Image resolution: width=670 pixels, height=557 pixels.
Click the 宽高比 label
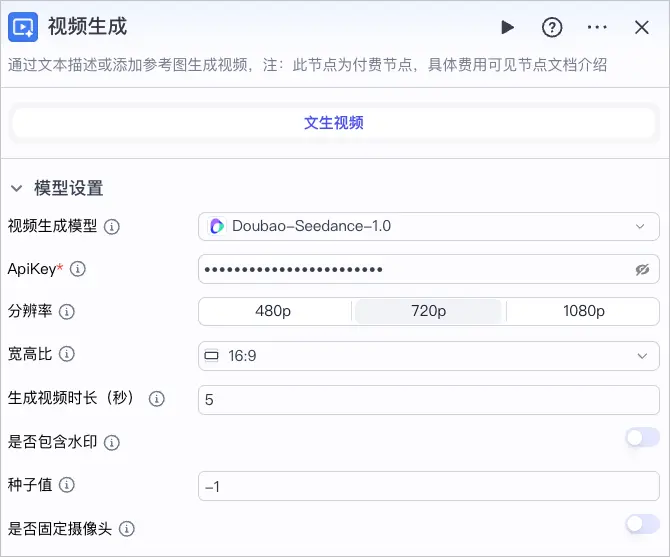click(30, 354)
